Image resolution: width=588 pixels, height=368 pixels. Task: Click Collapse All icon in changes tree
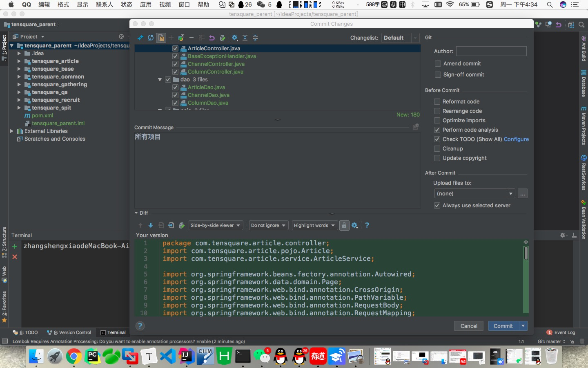[x=255, y=38]
